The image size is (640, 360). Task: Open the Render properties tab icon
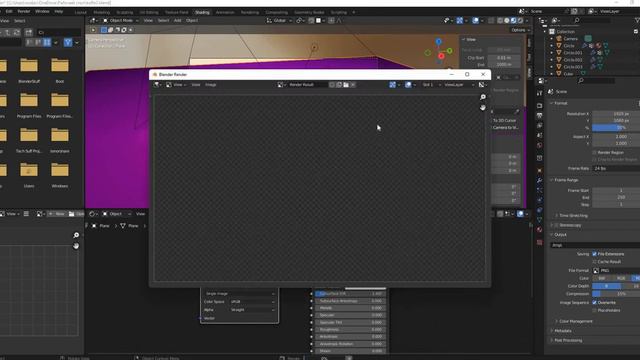coord(540,106)
